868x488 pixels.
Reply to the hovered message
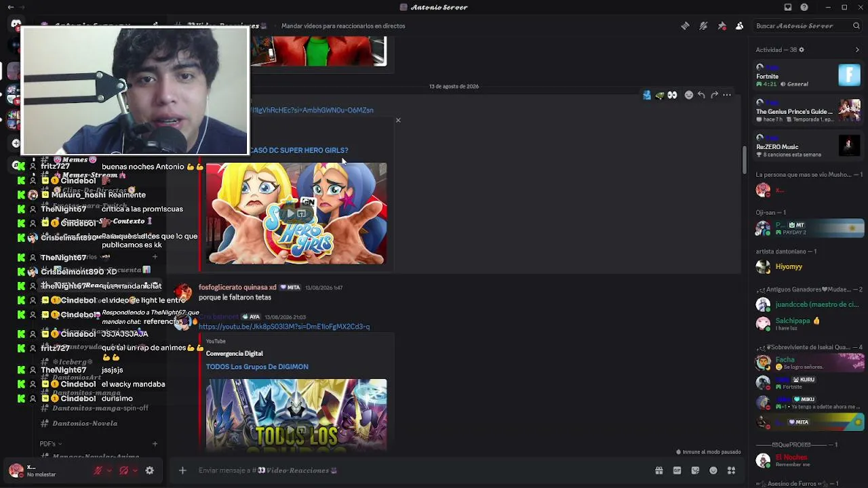coord(701,96)
